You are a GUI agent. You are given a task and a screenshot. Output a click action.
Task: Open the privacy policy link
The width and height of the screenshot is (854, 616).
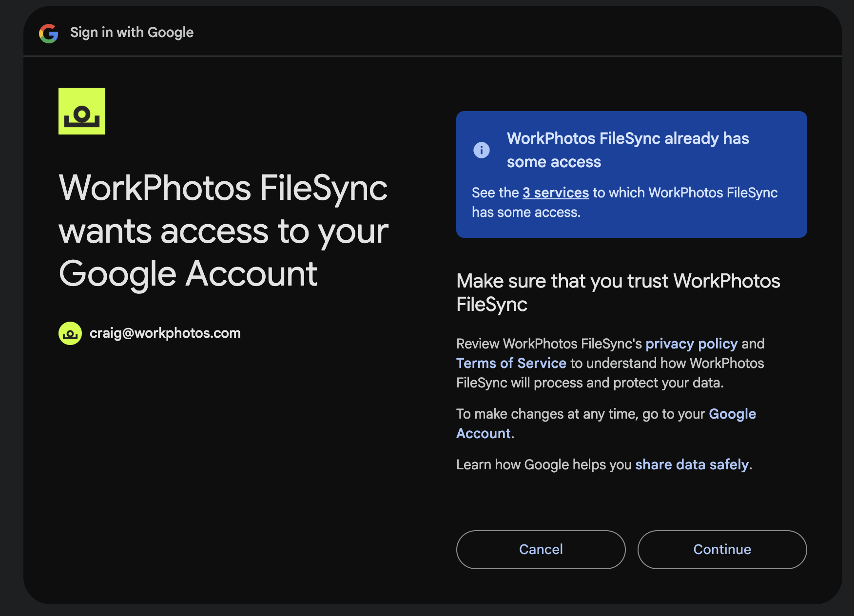pyautogui.click(x=691, y=344)
